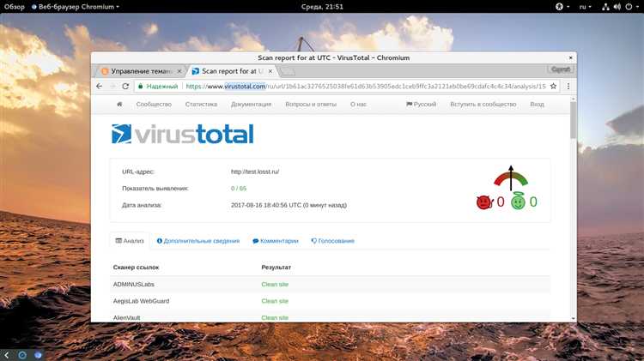Open the Chromium three-dot menu
644x361 pixels.
(x=568, y=86)
